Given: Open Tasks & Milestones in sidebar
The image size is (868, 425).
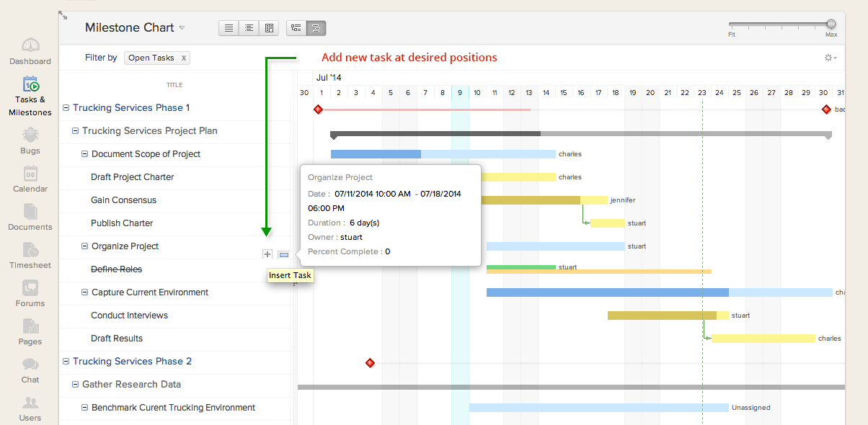Looking at the screenshot, I should pyautogui.click(x=30, y=97).
